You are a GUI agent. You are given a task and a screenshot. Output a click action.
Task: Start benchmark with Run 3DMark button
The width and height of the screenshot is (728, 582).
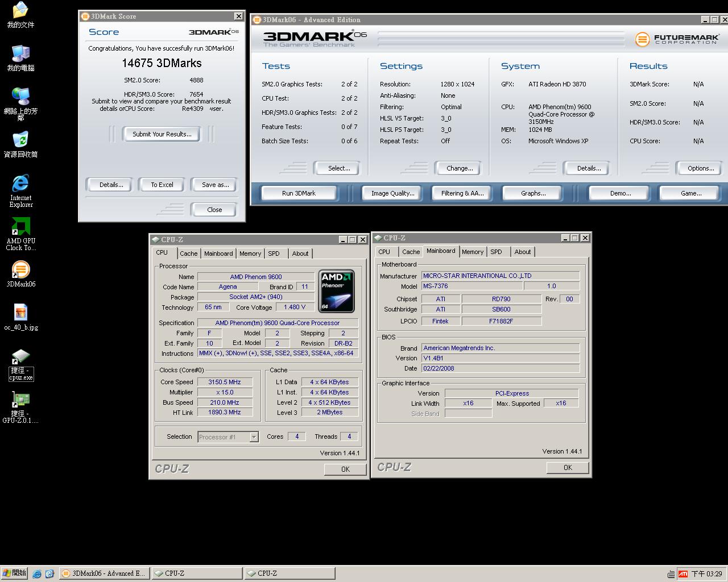click(x=299, y=193)
